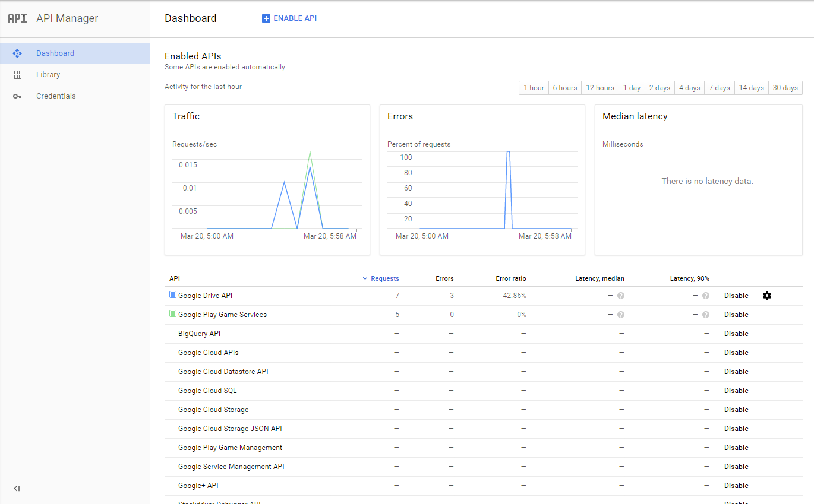Disable the BigQuery API
Screen dimensions: 814x504
pos(736,334)
